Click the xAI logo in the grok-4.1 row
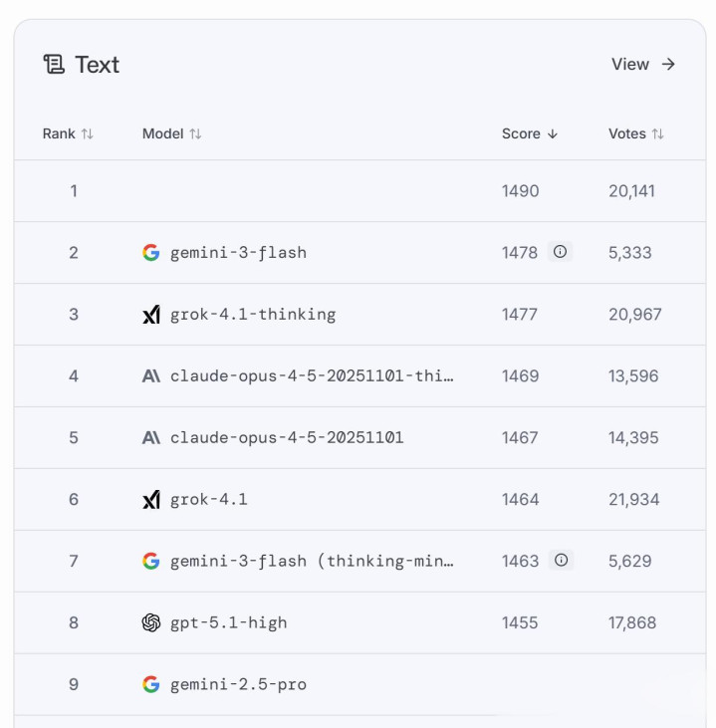 pos(151,500)
